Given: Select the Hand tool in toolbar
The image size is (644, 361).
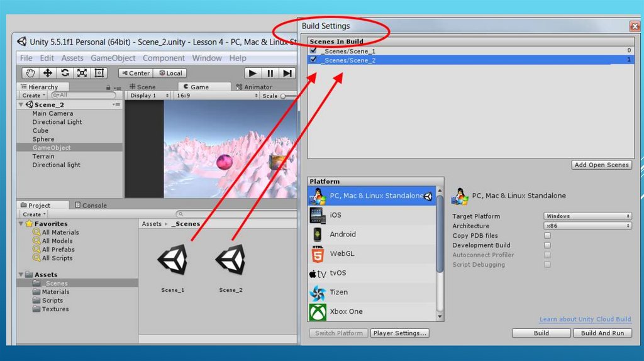Looking at the screenshot, I should (x=30, y=73).
